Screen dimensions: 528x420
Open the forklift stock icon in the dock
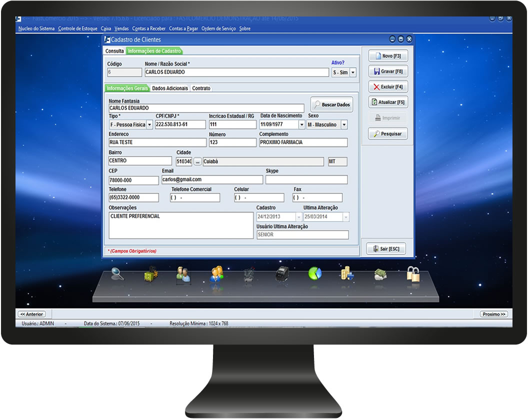click(x=150, y=275)
